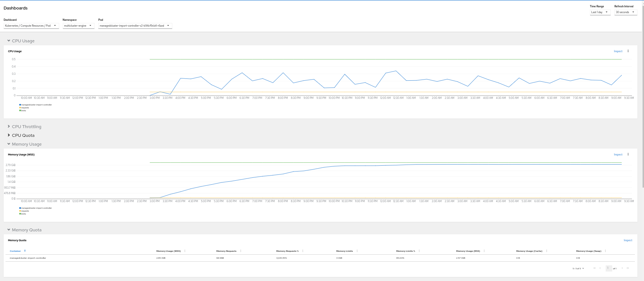Expand the CPU Quota section
The width and height of the screenshot is (644, 281).
pos(23,135)
